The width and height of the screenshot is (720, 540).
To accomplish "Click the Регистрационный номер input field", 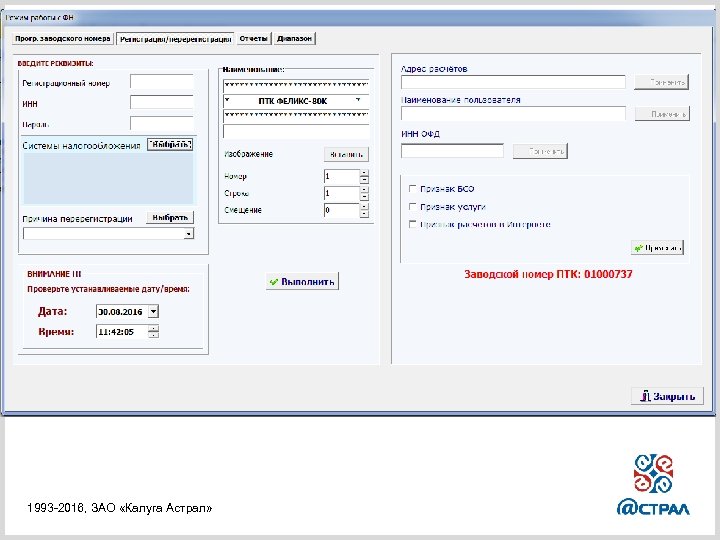I will [x=162, y=82].
